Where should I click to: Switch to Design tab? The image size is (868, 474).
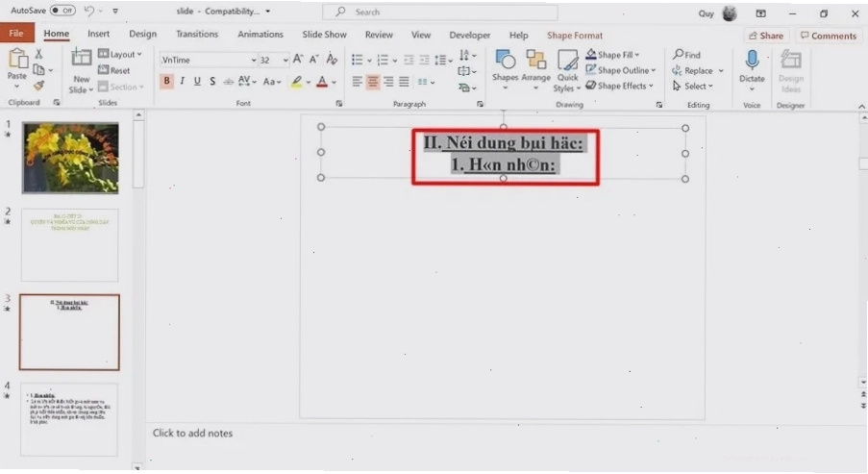pos(143,34)
